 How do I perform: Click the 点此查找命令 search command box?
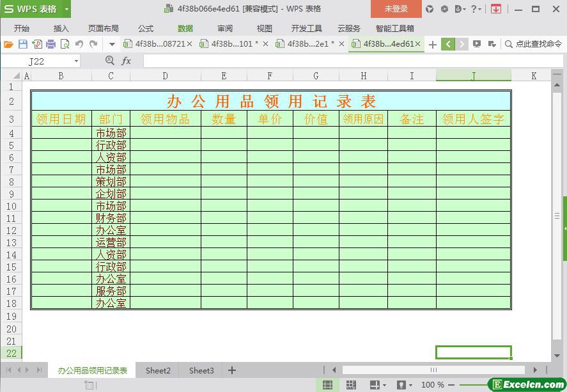pos(533,44)
